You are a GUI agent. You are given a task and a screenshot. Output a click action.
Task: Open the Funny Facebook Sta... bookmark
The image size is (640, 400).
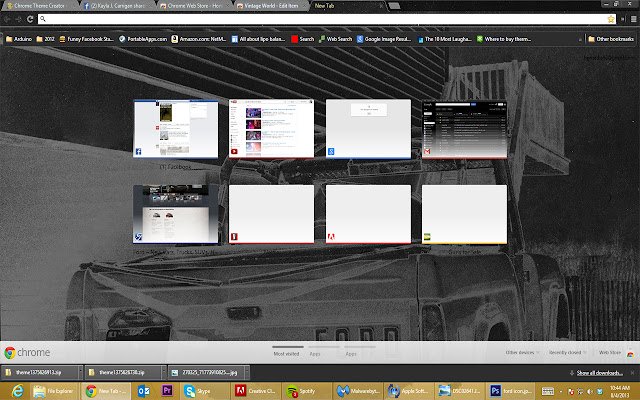click(86, 39)
